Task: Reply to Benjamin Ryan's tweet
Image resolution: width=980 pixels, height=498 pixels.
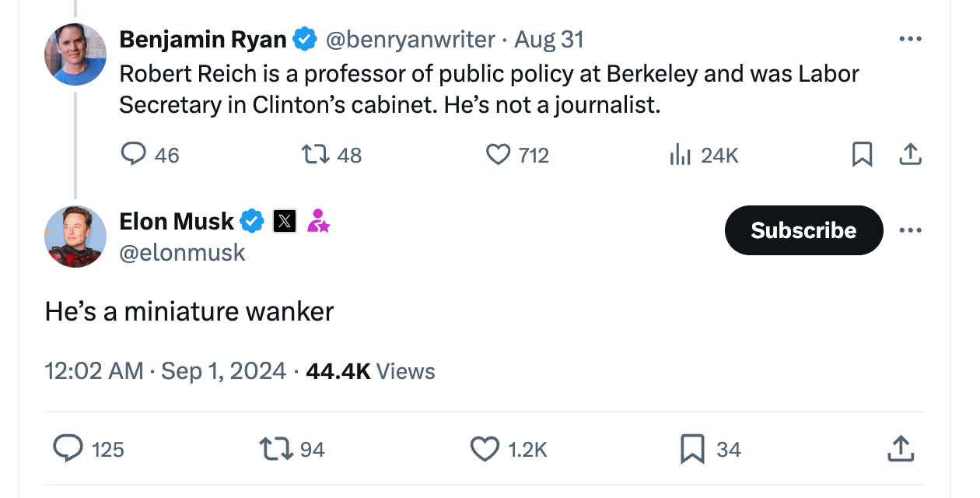Action: click(x=134, y=155)
